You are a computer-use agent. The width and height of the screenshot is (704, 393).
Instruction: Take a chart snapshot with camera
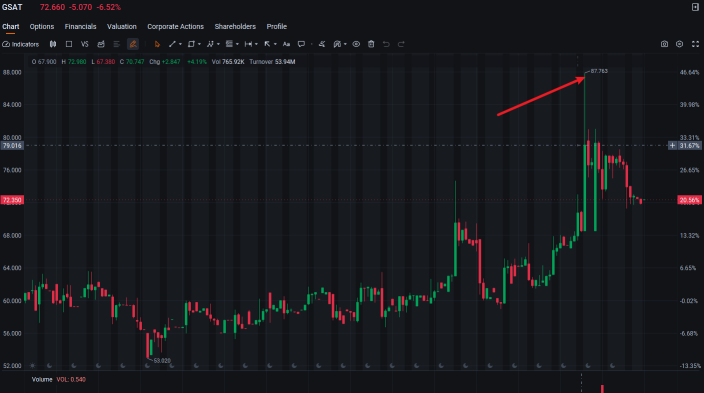664,44
